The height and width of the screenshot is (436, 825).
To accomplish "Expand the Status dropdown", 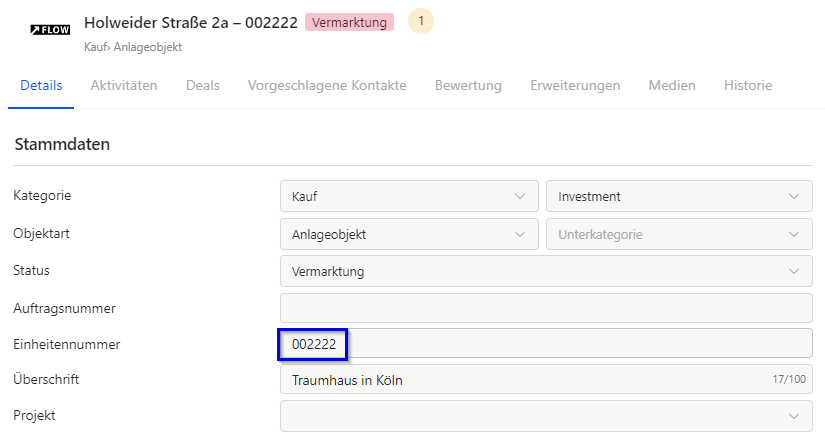I will [546, 271].
